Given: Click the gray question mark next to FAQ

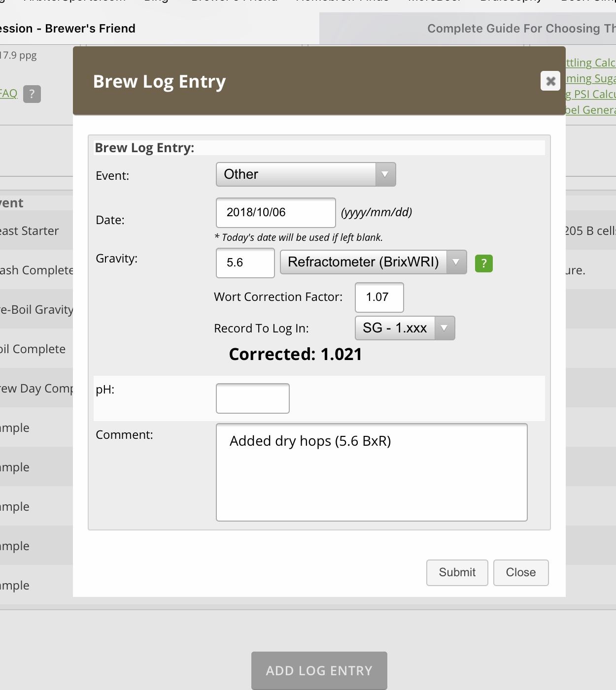Looking at the screenshot, I should coord(32,94).
